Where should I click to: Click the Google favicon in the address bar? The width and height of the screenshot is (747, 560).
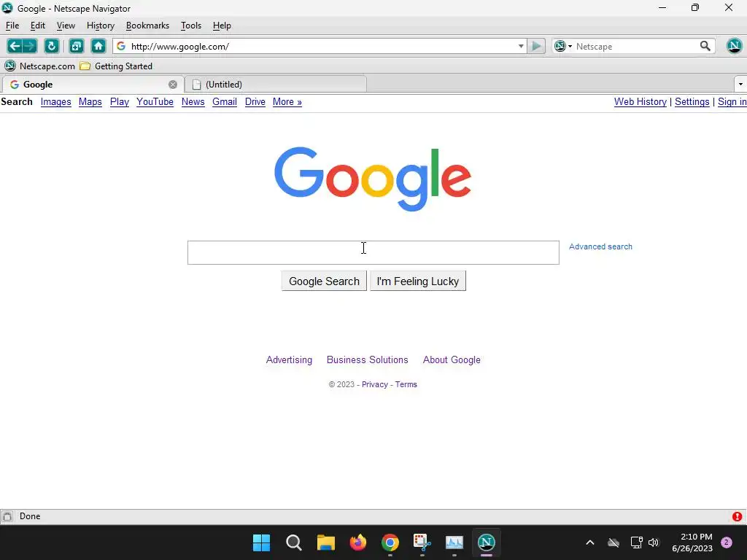121,46
